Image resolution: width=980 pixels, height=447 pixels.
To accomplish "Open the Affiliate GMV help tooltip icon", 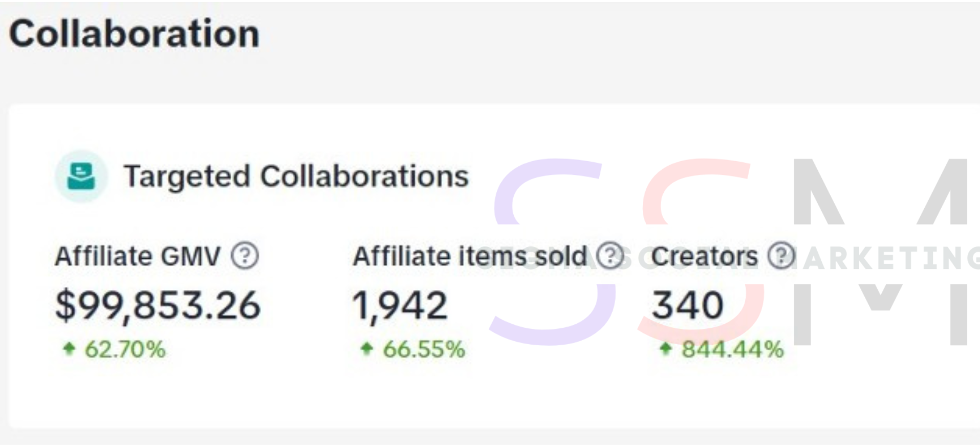I will click(245, 256).
